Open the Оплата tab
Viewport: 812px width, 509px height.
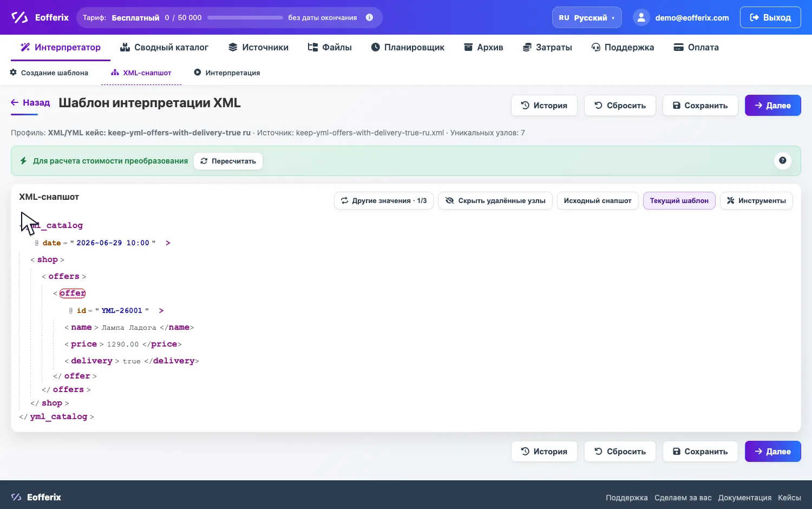click(696, 47)
